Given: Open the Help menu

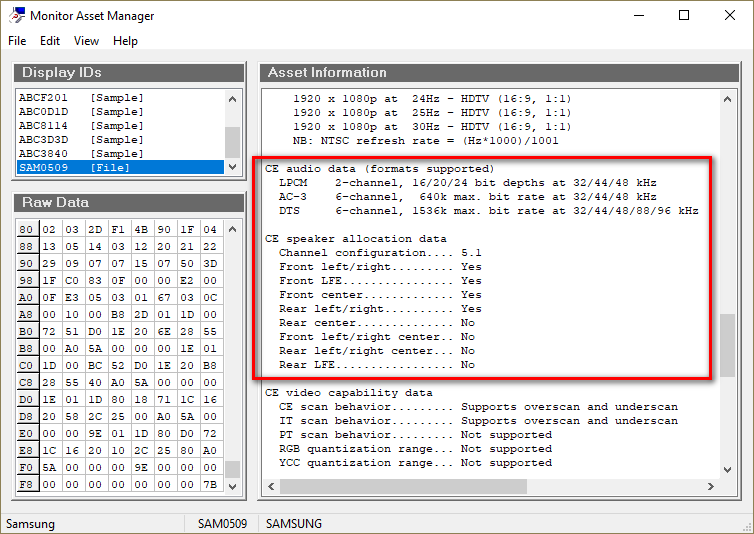Looking at the screenshot, I should 125,41.
